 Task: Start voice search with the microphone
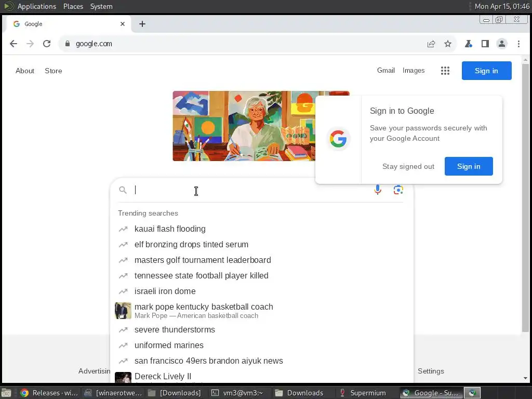coord(378,190)
